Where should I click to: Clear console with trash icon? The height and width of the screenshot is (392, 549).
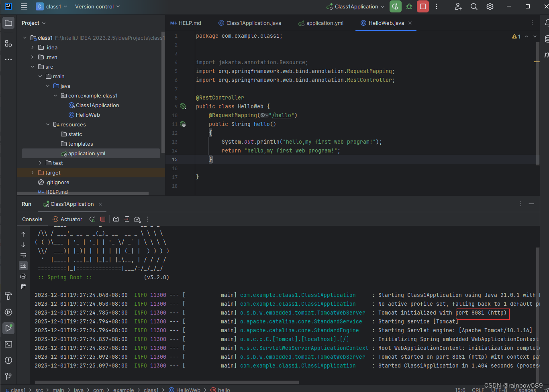pyautogui.click(x=23, y=286)
